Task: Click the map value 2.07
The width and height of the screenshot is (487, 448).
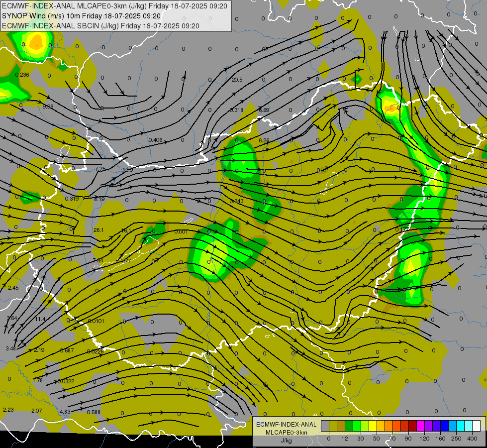Action: 37,411
